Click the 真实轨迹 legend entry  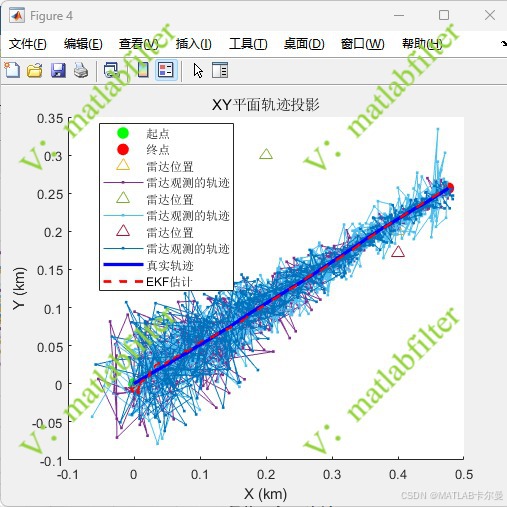[x=170, y=265]
